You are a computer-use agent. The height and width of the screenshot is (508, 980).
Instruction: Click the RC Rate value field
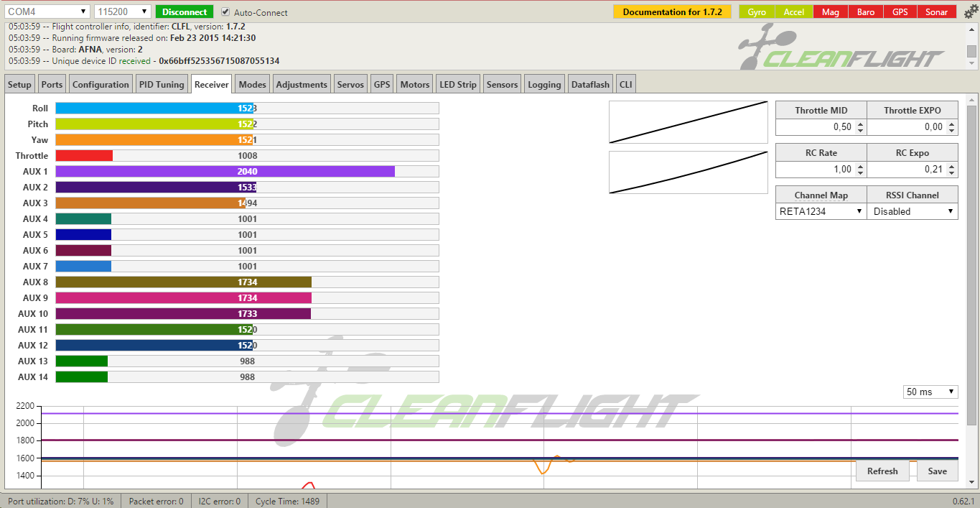(821, 170)
